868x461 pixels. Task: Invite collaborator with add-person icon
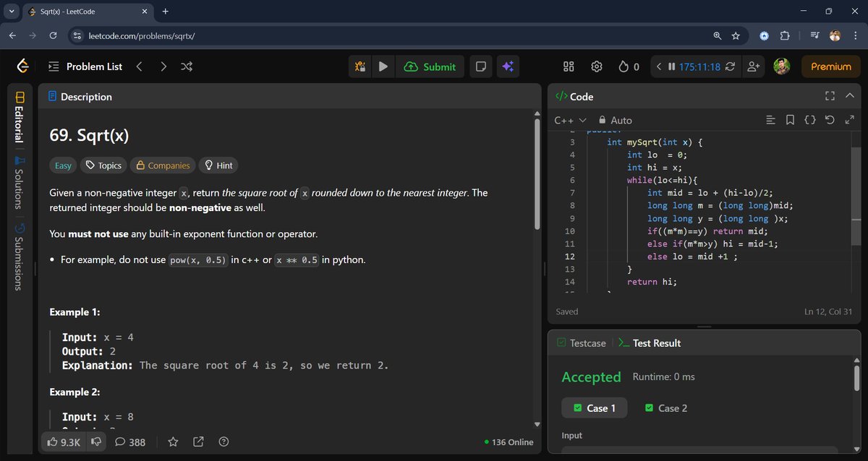click(x=754, y=66)
